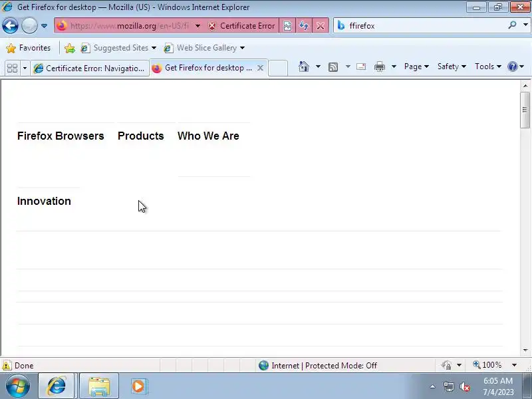The height and width of the screenshot is (399, 532).
Task: Expand the zoom level dropdown arrow
Action: tap(514, 365)
